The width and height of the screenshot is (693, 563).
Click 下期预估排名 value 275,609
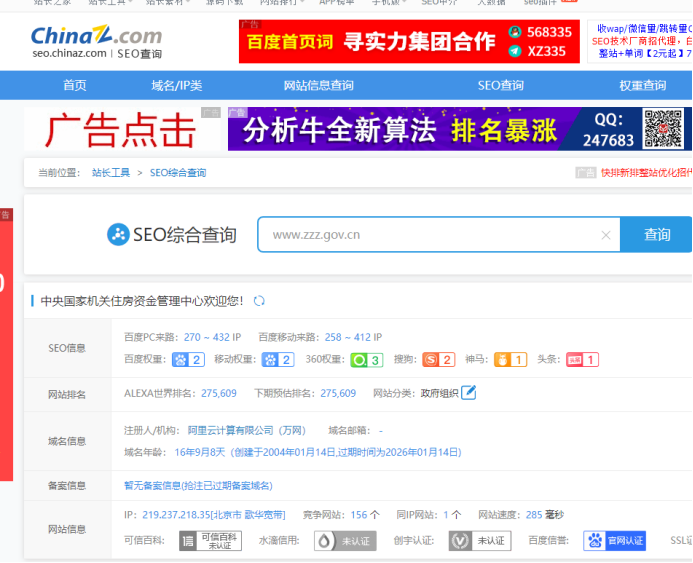[x=338, y=393]
